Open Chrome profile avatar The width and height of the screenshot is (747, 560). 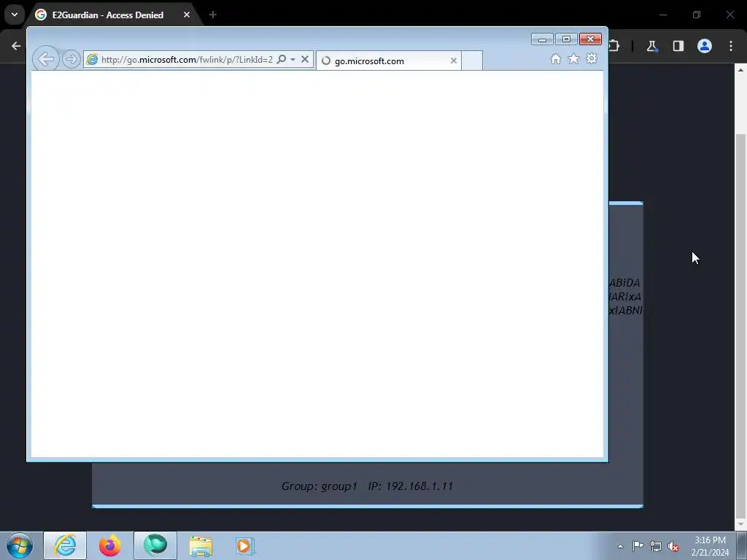click(x=705, y=46)
